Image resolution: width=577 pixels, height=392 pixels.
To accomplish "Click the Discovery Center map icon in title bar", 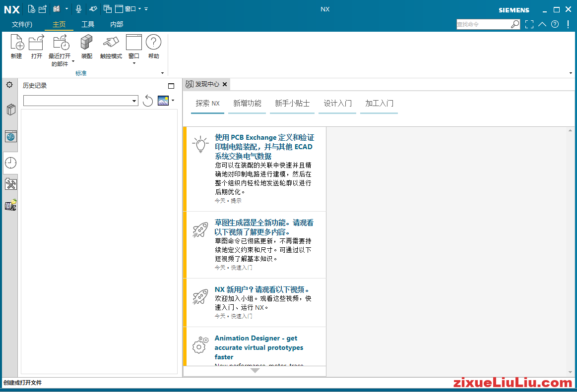I will (57, 9).
